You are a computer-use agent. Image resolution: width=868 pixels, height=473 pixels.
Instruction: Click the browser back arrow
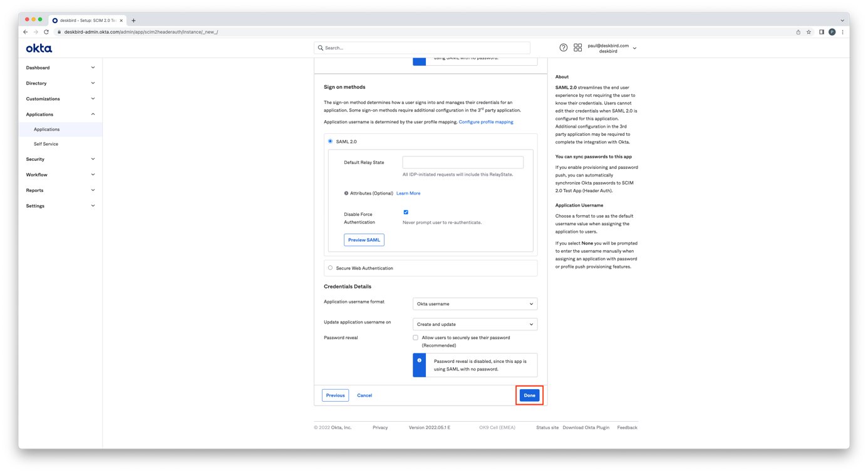[25, 32]
